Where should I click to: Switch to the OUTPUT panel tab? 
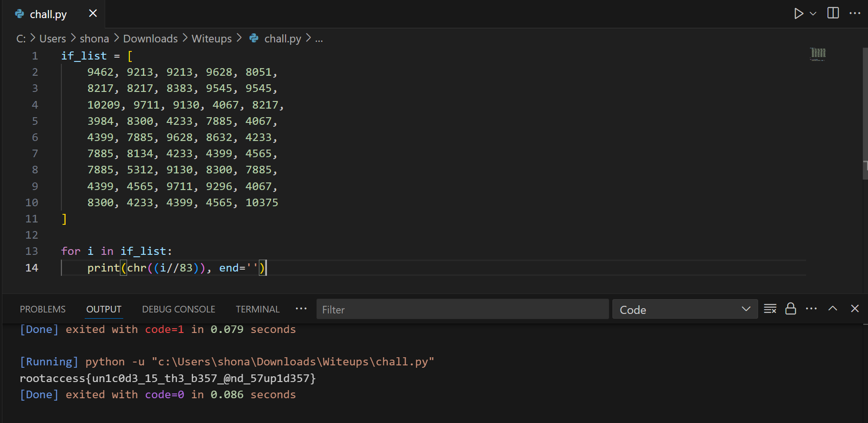pyautogui.click(x=104, y=309)
